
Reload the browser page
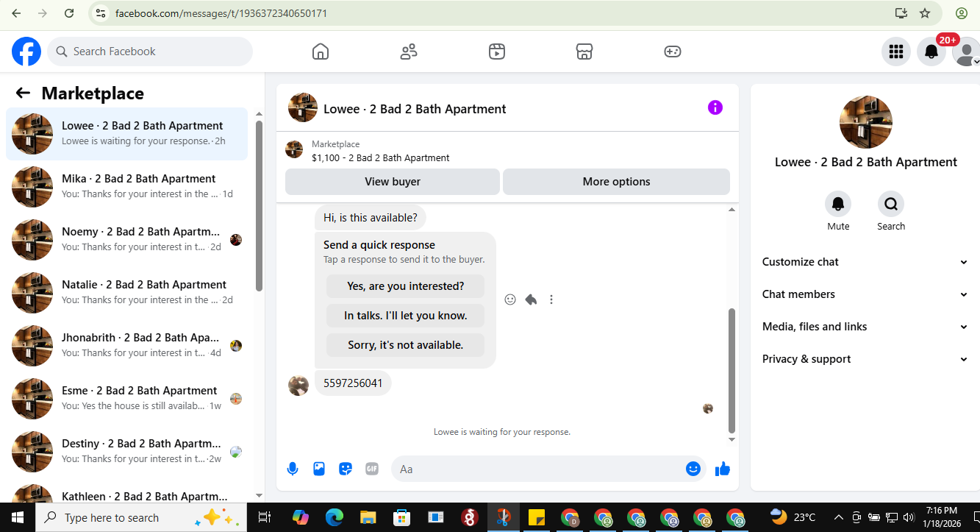[69, 13]
